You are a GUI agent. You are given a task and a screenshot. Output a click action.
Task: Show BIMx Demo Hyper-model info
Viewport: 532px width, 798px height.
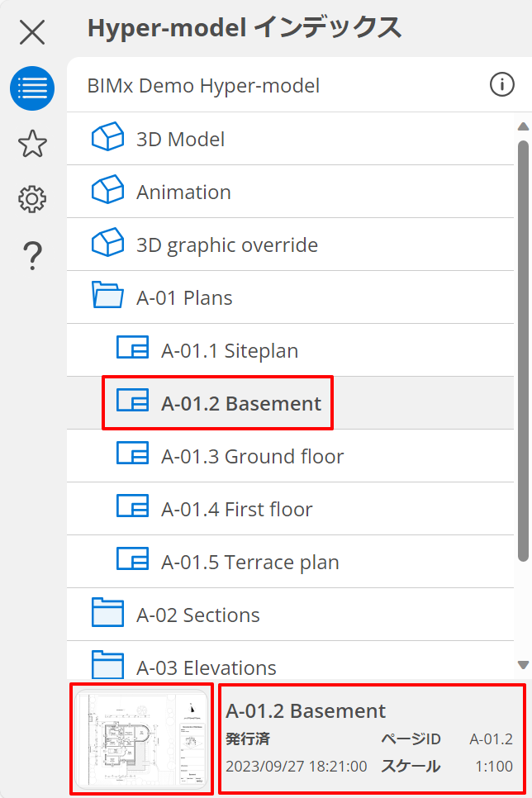coord(501,85)
